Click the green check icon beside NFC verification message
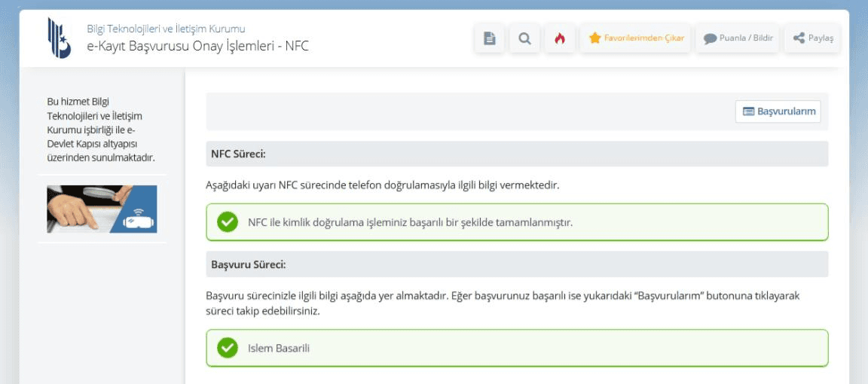The image size is (868, 384). [x=227, y=222]
